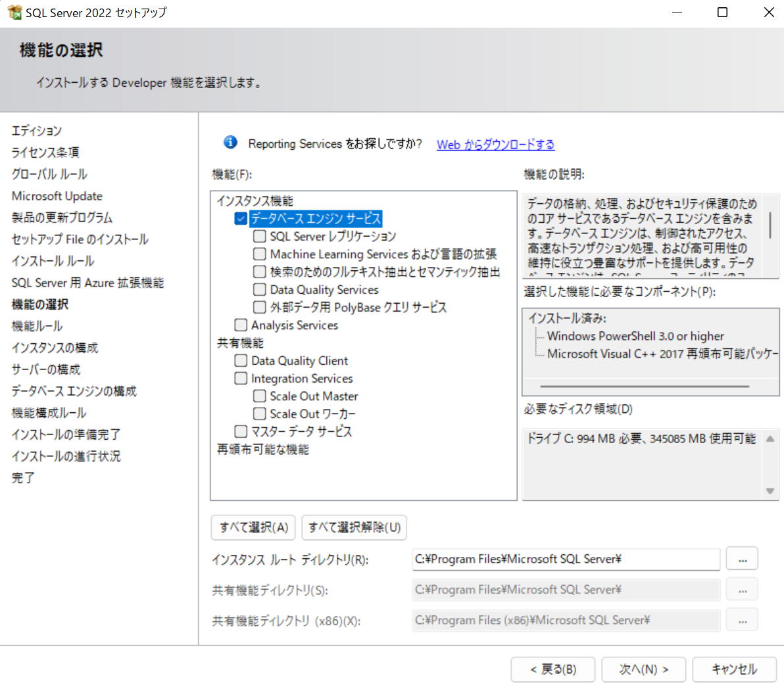Select the 再頒布可能な機能 tree header
This screenshot has height=687, width=784.
(x=263, y=449)
